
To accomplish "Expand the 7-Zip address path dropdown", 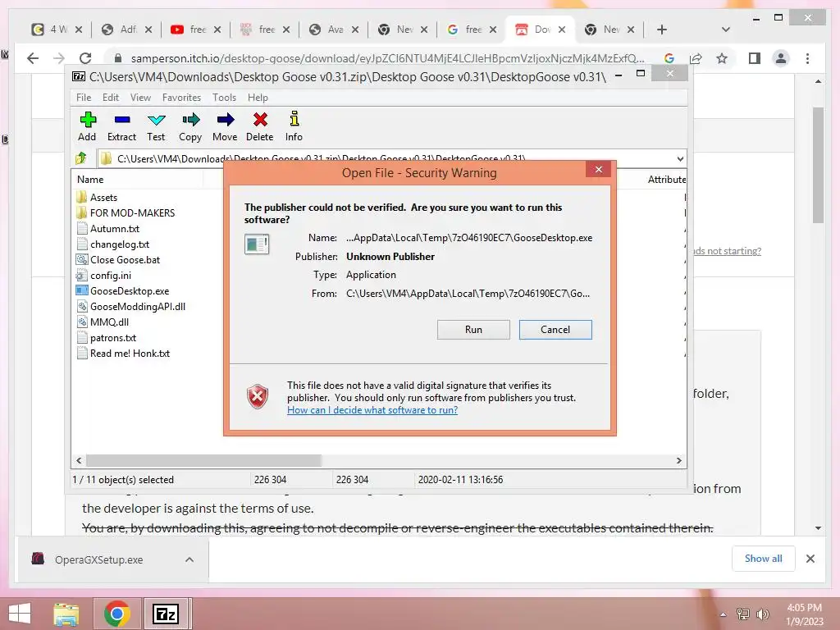I will 680,158.
